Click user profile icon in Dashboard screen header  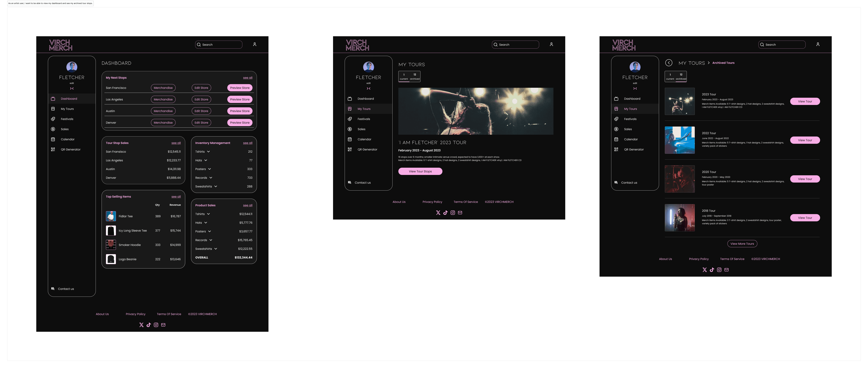click(254, 44)
